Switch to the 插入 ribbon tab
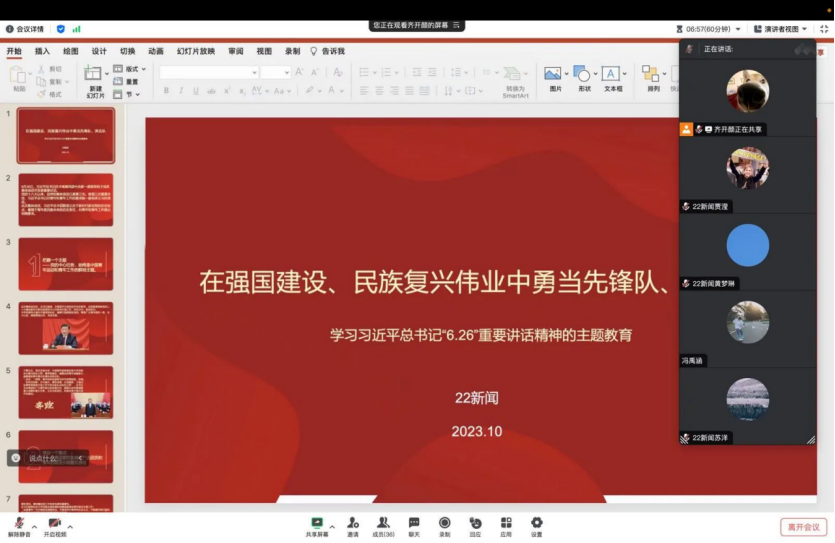Viewport: 835px width, 543px height. (42, 51)
